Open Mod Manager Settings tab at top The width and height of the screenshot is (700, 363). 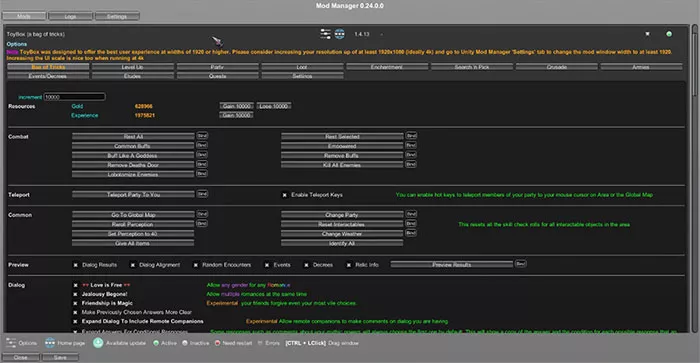tap(117, 17)
